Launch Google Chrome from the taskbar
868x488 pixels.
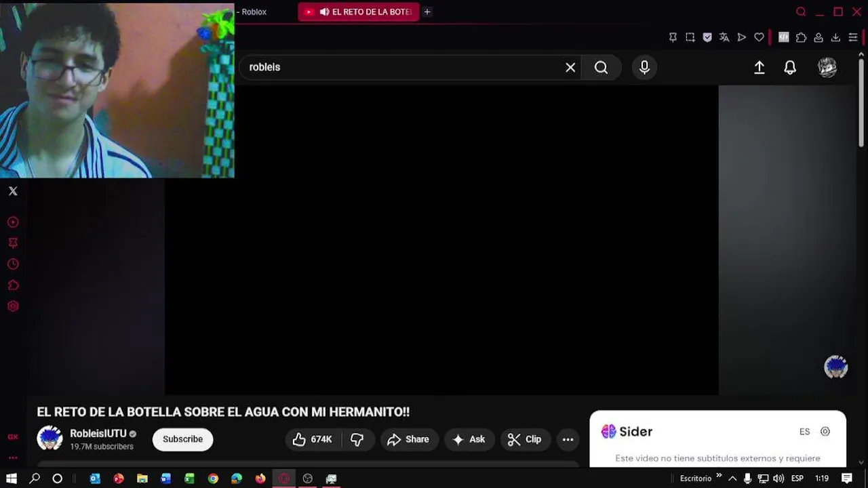(213, 479)
